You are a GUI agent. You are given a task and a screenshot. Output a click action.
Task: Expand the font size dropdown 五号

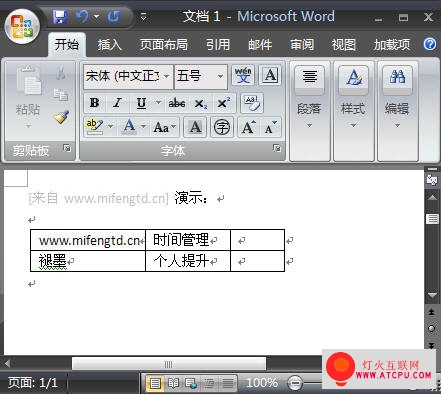(x=220, y=76)
